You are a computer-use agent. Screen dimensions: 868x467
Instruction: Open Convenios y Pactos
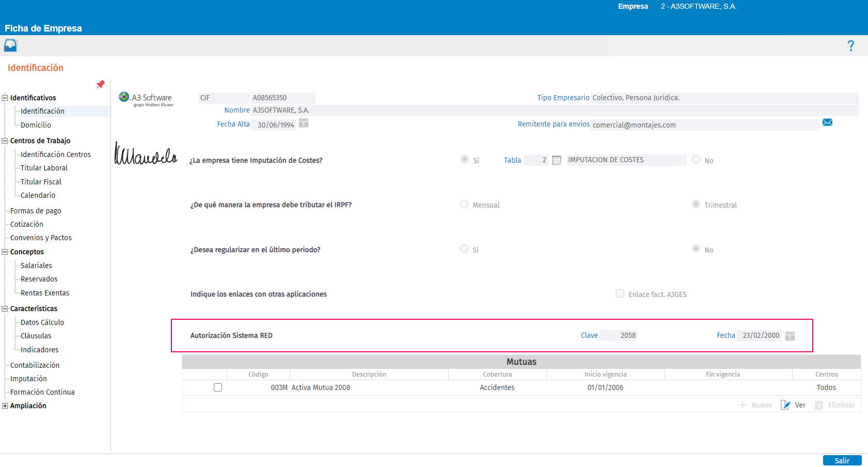click(x=41, y=238)
